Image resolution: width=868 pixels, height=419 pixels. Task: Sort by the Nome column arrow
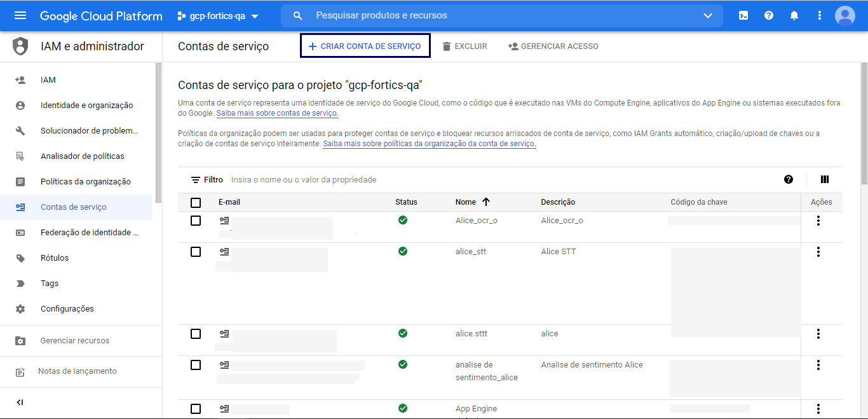(x=486, y=202)
